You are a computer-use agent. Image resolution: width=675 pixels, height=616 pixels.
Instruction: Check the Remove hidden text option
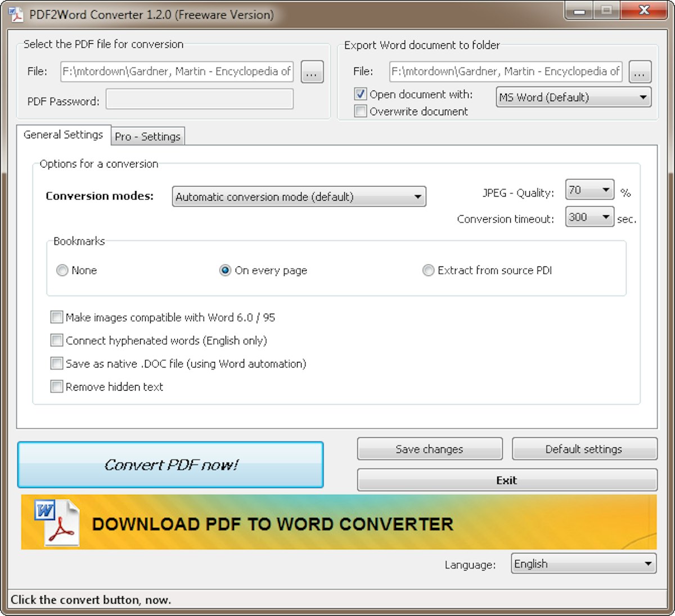pos(56,387)
